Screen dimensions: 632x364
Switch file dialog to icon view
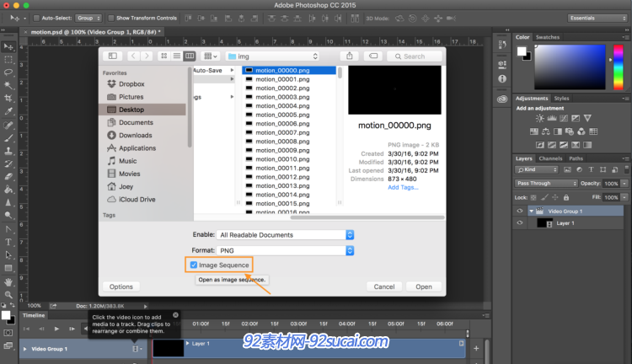(x=164, y=56)
